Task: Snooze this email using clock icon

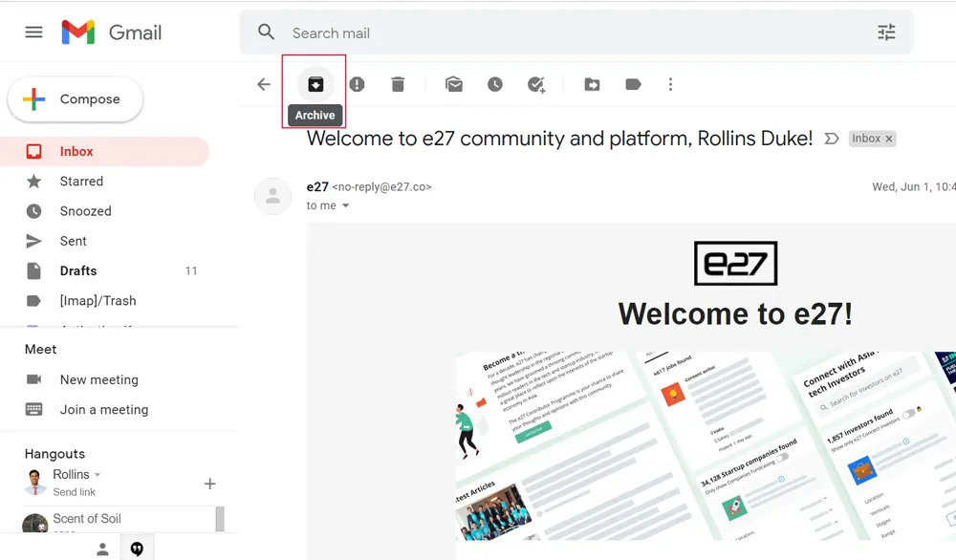Action: [x=495, y=84]
